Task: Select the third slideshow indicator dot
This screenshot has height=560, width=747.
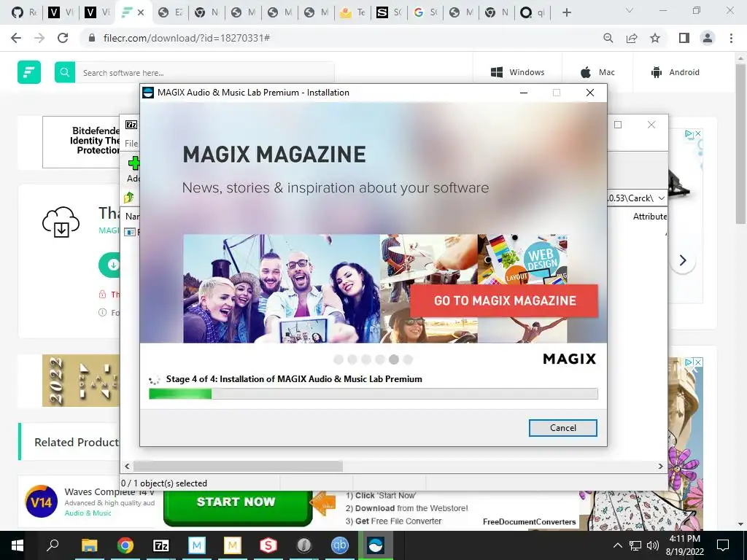Action: pos(366,359)
